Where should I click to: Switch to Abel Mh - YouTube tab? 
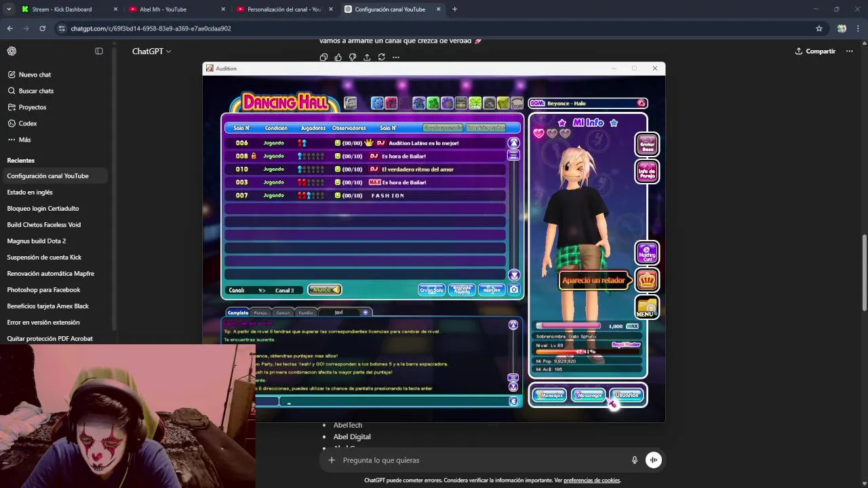176,9
